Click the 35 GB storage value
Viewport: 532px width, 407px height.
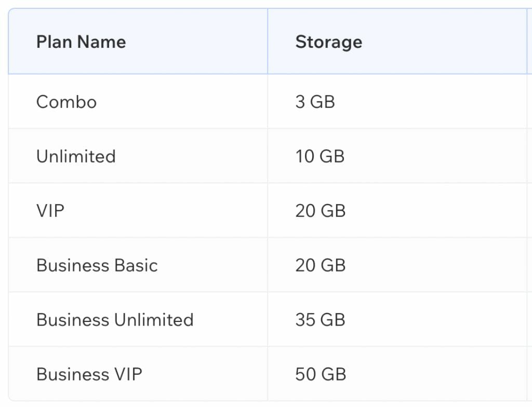[320, 320]
